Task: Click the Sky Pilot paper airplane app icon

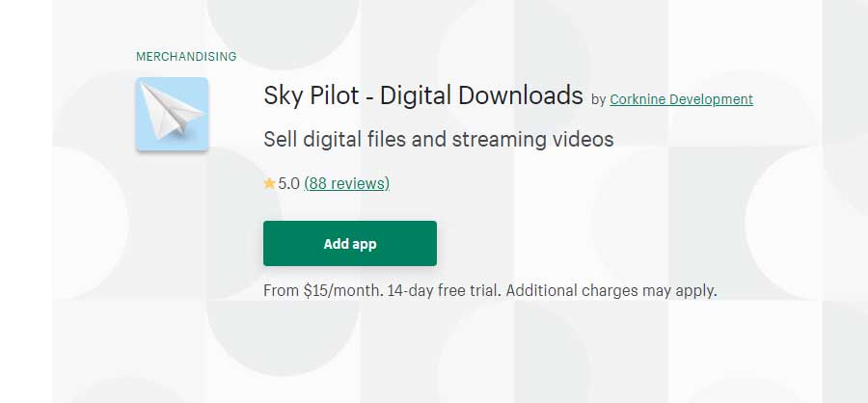Action: pyautogui.click(x=173, y=114)
